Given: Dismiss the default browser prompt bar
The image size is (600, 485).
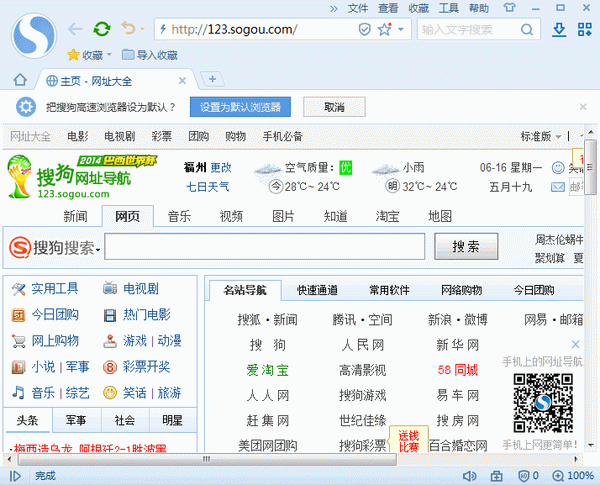Looking at the screenshot, I should point(583,107).
